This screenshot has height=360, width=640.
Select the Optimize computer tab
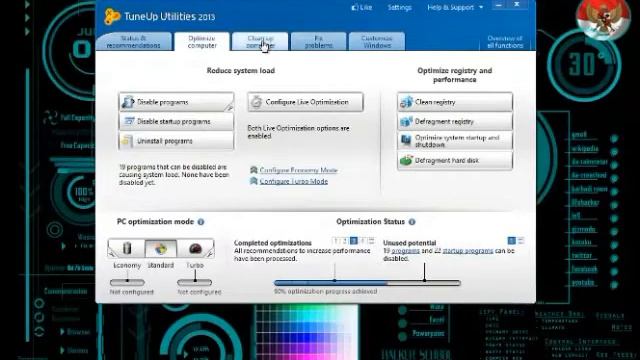click(x=202, y=42)
